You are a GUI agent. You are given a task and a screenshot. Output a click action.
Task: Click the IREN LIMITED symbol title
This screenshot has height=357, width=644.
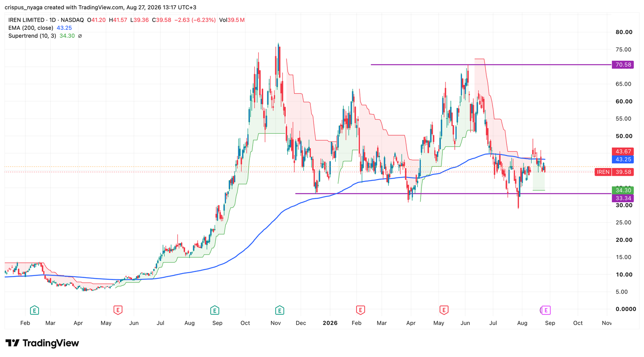26,20
